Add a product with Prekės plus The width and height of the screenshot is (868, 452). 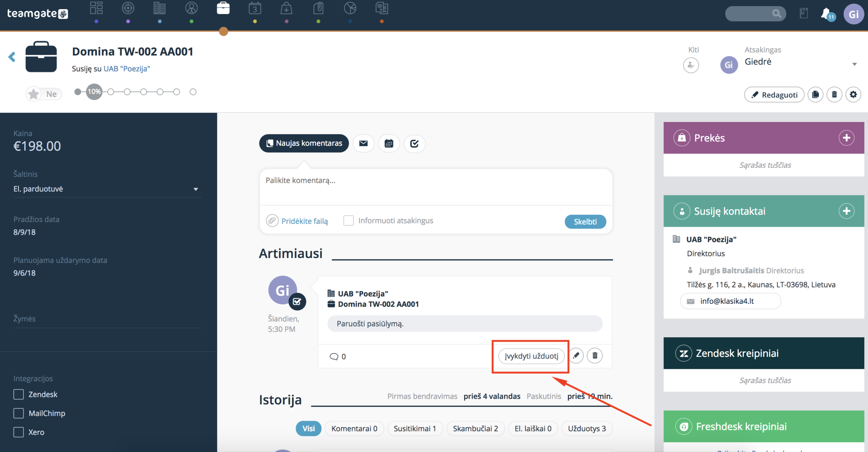pyautogui.click(x=846, y=138)
